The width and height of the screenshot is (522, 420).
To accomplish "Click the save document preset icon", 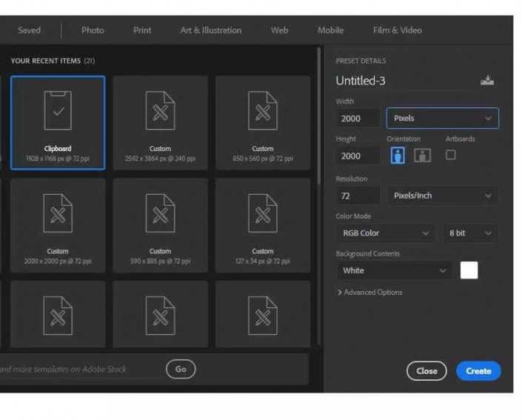I will 486,81.
